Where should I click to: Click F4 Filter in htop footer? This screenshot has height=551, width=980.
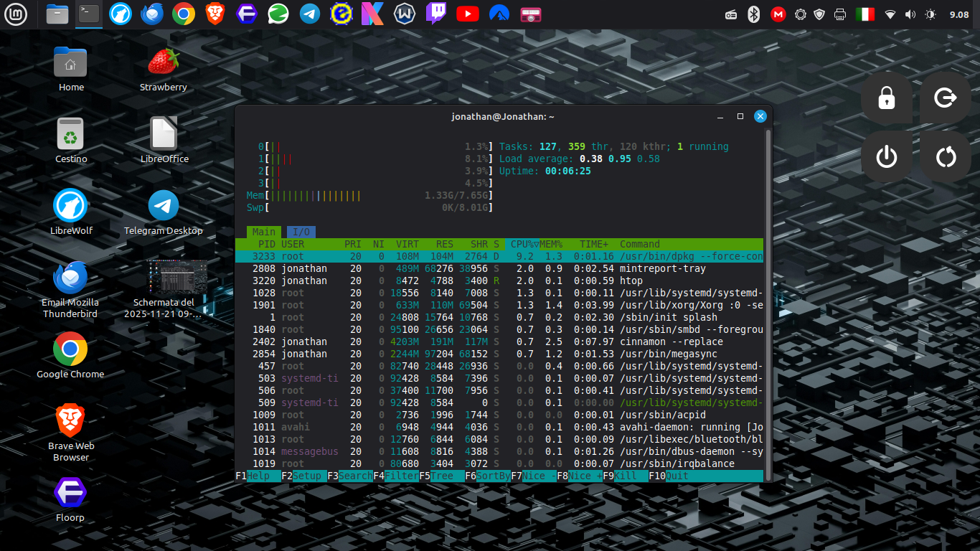tap(396, 476)
